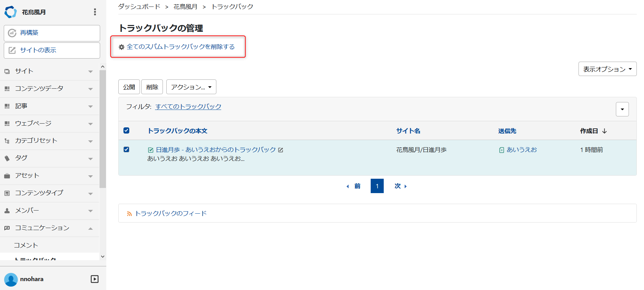The height and width of the screenshot is (290, 644).
Task: Sort by 送信先 column header
Action: (x=507, y=131)
